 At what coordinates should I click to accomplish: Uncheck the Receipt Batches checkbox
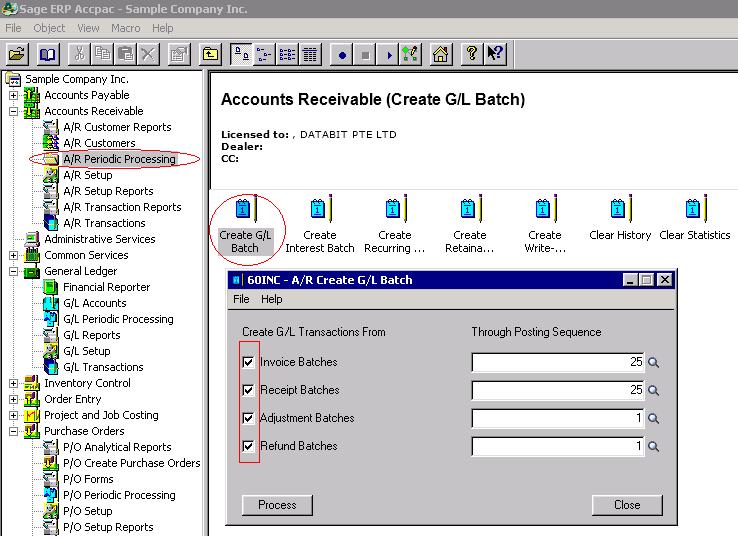pos(248,390)
